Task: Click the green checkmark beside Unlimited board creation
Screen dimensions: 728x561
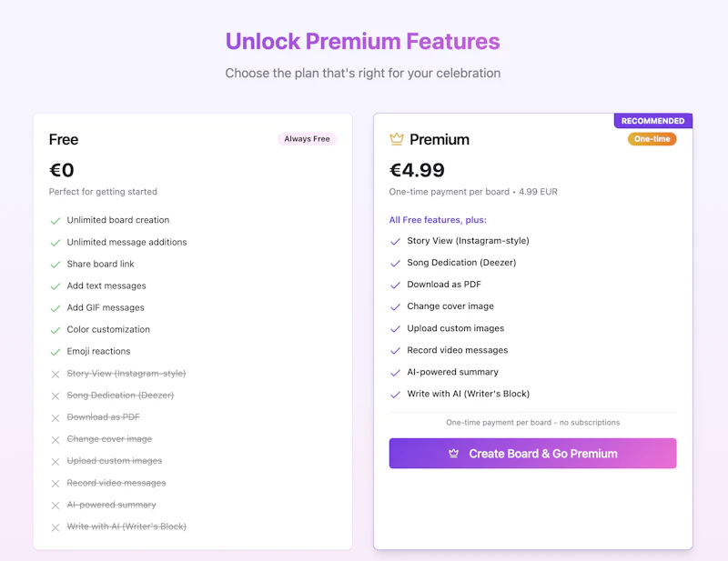Action: click(56, 220)
